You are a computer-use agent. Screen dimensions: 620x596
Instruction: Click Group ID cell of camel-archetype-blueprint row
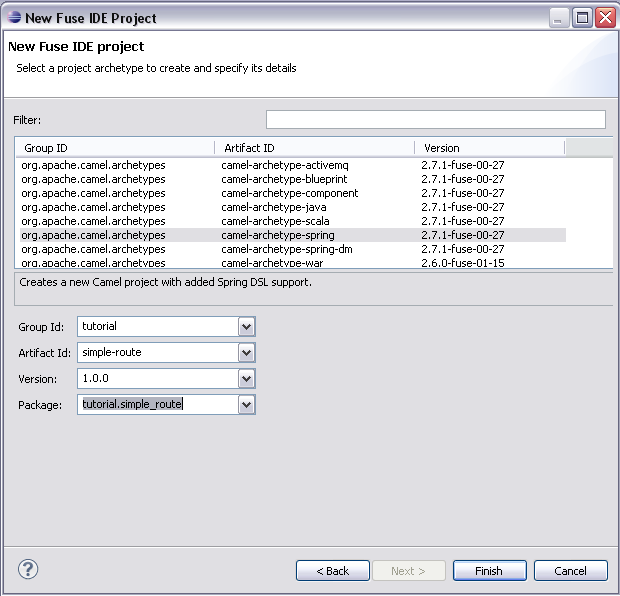click(x=93, y=179)
